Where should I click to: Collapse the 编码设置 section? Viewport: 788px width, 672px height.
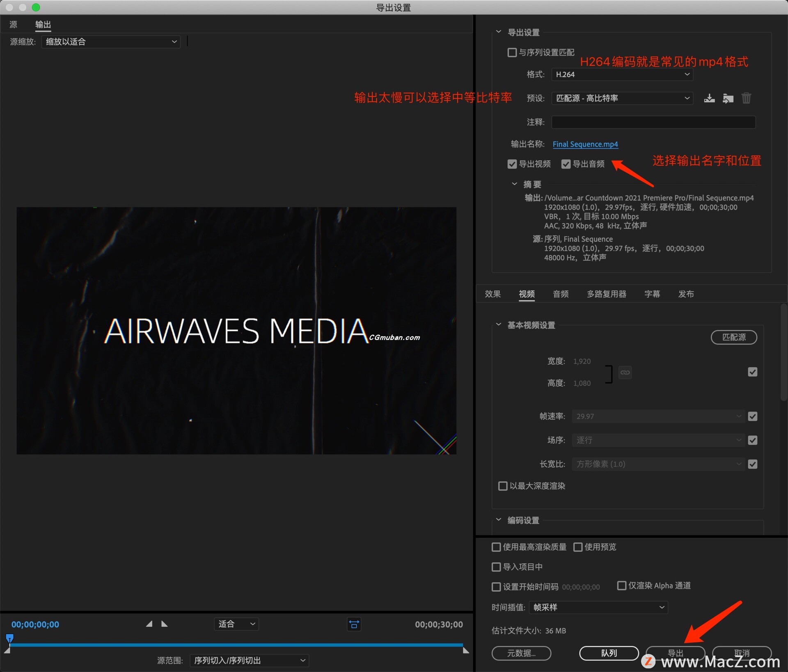498,519
